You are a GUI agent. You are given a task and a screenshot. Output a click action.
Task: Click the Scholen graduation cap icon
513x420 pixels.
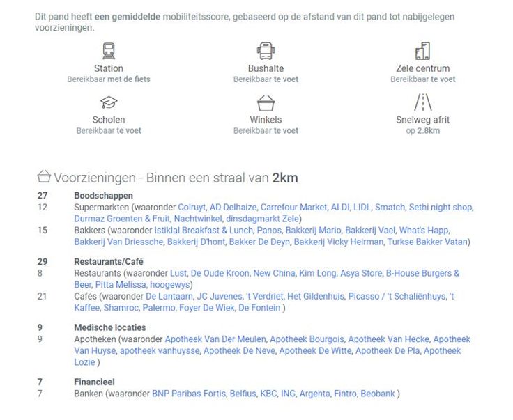tap(109, 102)
